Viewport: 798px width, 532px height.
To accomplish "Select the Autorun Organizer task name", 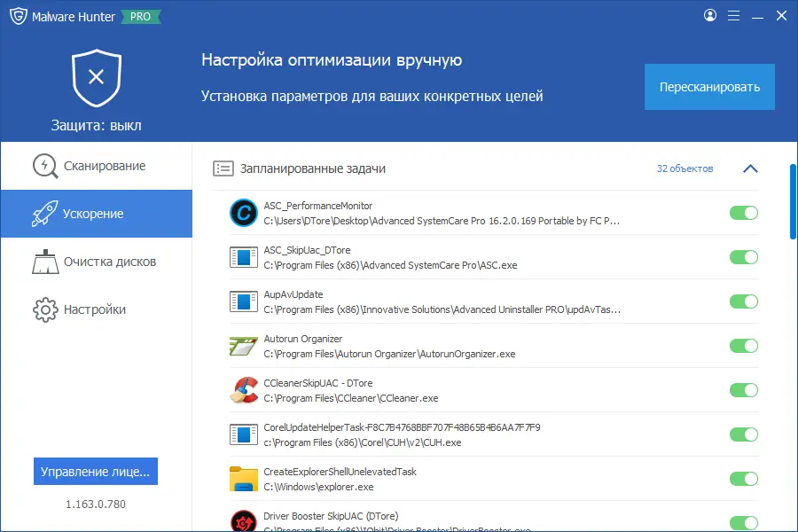I will 303,339.
